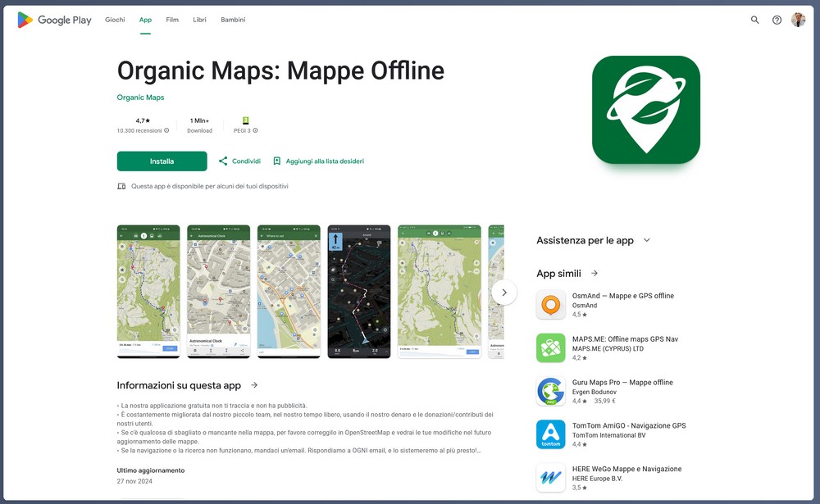This screenshot has width=820, height=504.
Task: Switch to the Giochi tab
Action: click(x=115, y=20)
